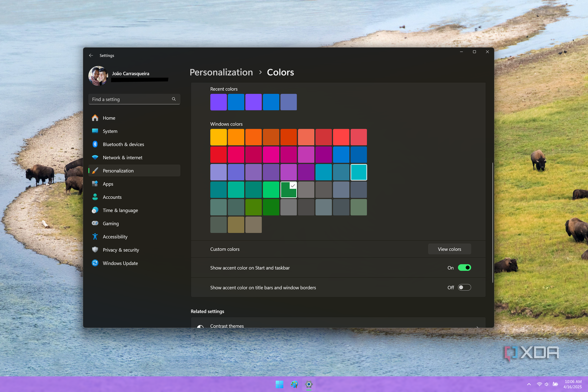
Task: Click the Network & internet wifi icon
Action: pyautogui.click(x=95, y=157)
